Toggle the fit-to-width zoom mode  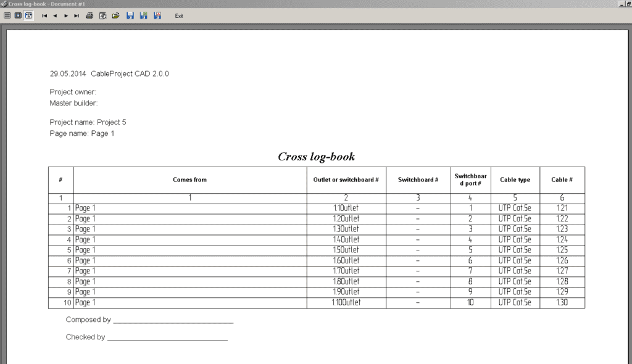(28, 15)
